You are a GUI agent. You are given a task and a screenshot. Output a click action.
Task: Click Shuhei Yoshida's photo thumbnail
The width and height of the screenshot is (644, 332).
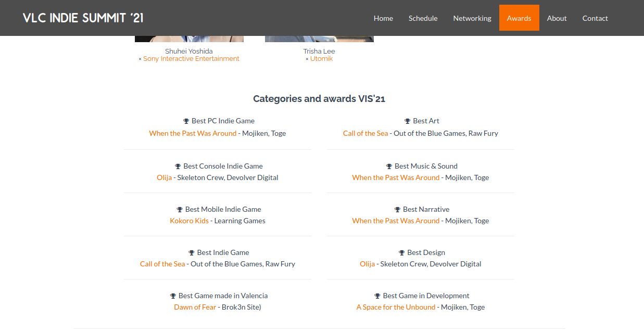189,39
